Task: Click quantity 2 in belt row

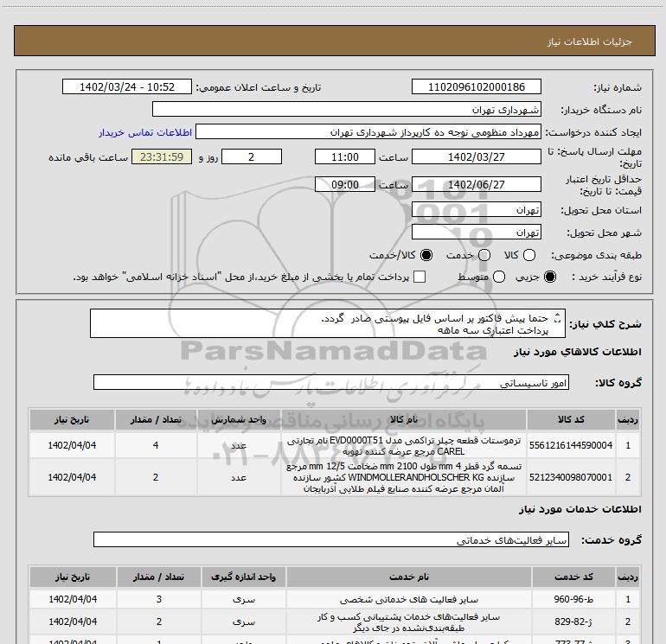Action: tap(156, 477)
